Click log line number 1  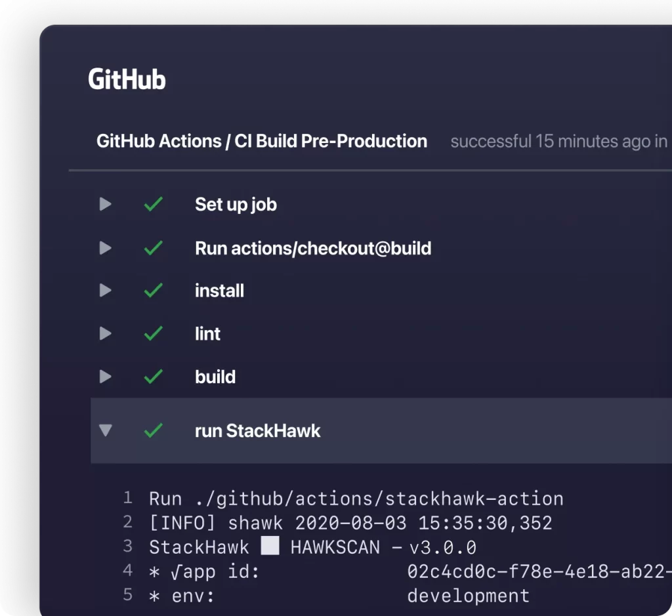128,498
